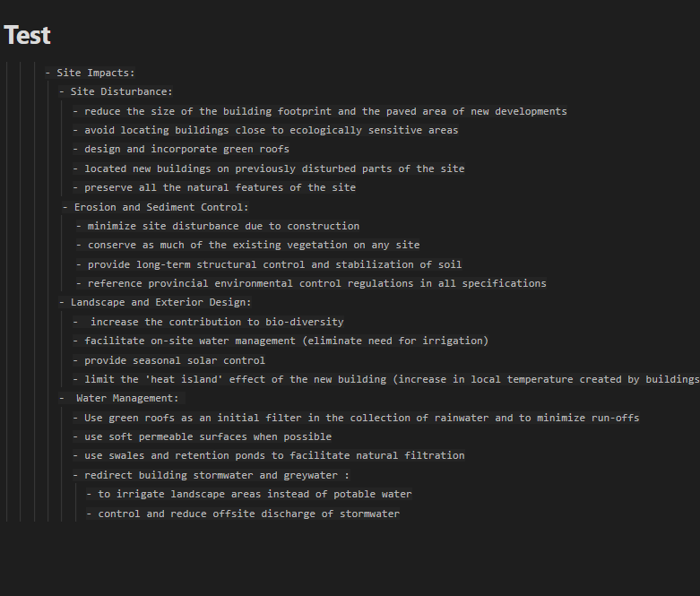This screenshot has width=700, height=596.
Task: Click the redirect stormwater and greywater line
Action: click(x=212, y=475)
